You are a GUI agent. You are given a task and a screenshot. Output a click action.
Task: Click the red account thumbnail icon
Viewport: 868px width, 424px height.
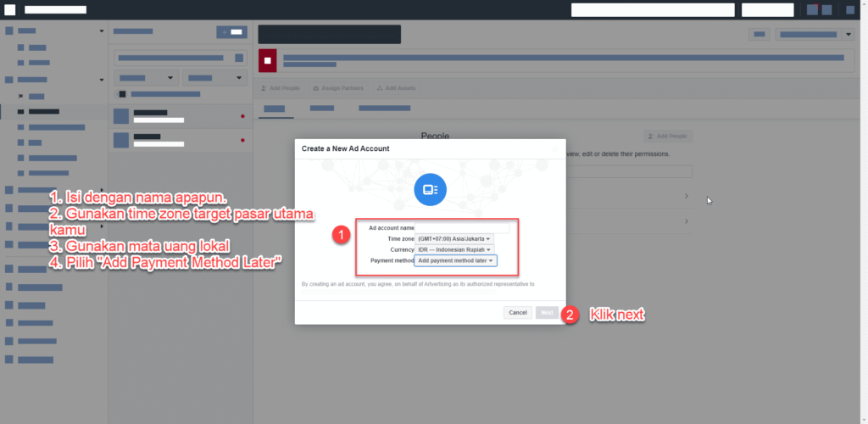(x=268, y=61)
